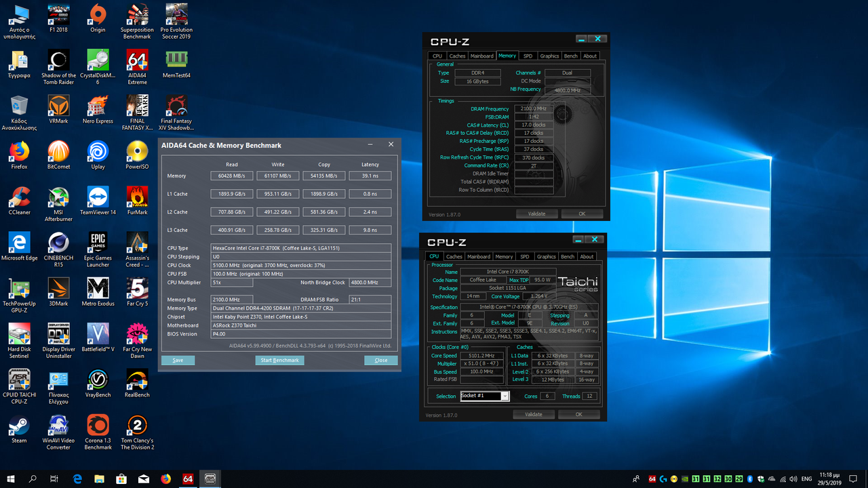Select MSI Afterburner desktop icon
868x488 pixels.
[58, 203]
